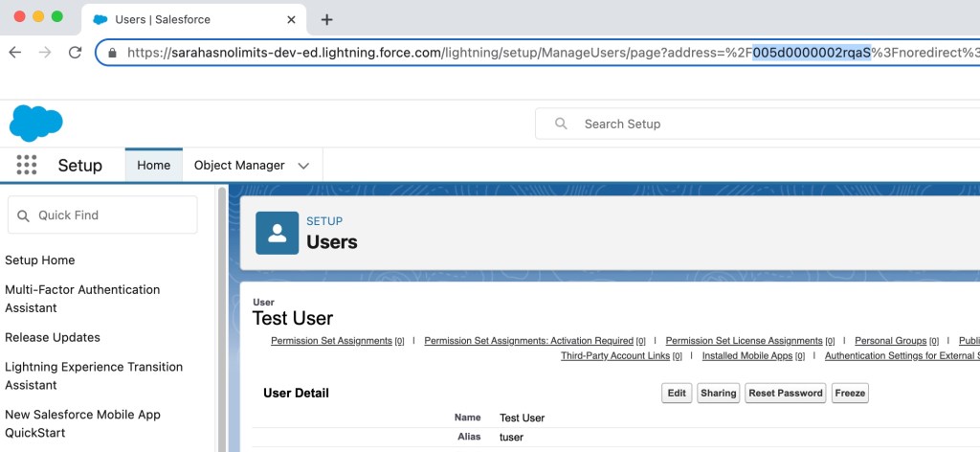The image size is (980, 452).
Task: Click the Quick Find magnifier icon
Action: click(23, 215)
